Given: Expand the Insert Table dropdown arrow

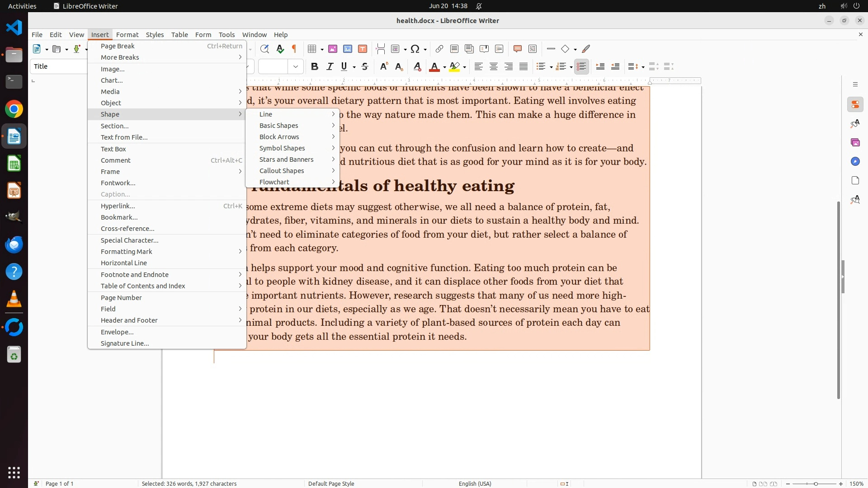Looking at the screenshot, I should pyautogui.click(x=322, y=49).
